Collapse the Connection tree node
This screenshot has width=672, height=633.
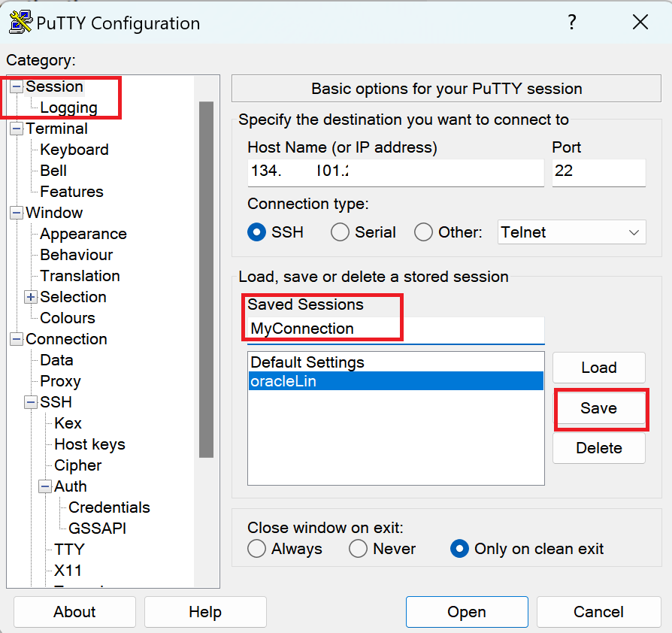pyautogui.click(x=17, y=339)
